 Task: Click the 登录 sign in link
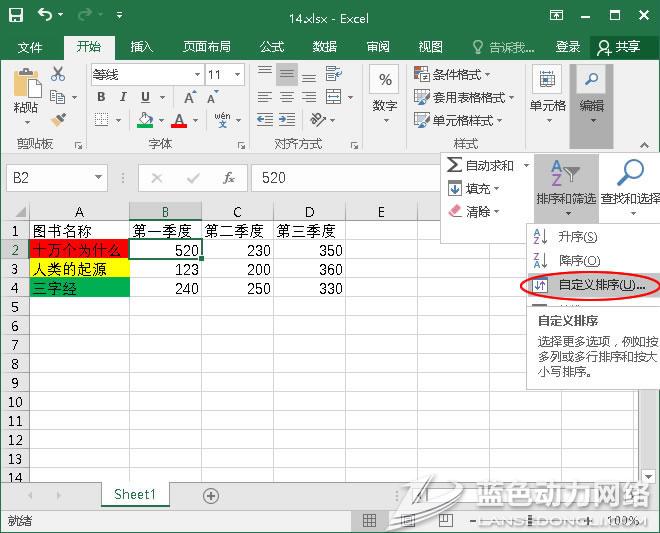coord(567,47)
